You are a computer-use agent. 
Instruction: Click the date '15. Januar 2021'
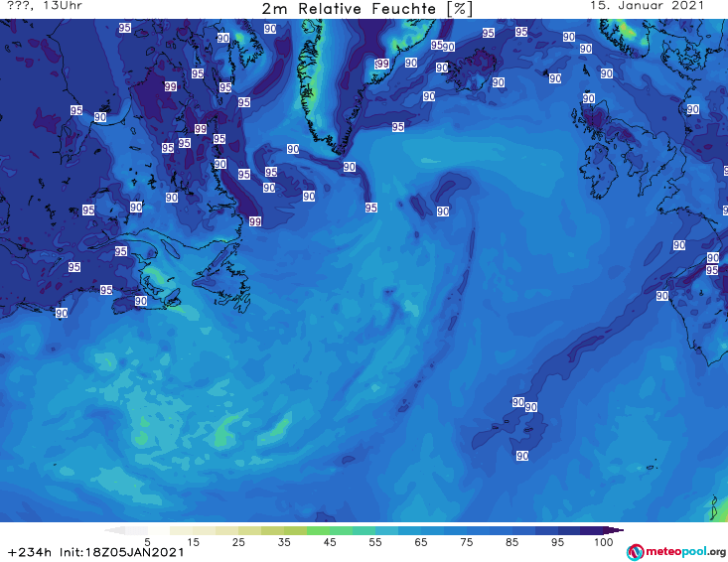coord(647,6)
